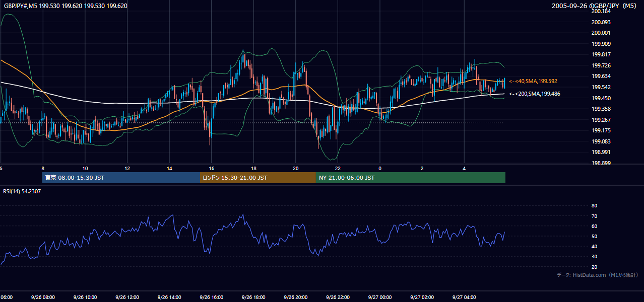Click price axis label 199.542
This screenshot has height=302, width=644.
click(x=601, y=87)
